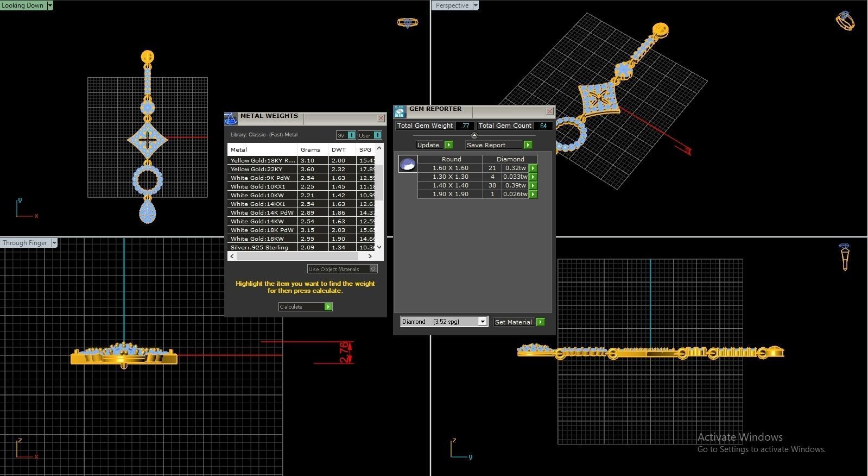The image size is (868, 476).
Task: Click the Calculate button
Action: point(305,307)
